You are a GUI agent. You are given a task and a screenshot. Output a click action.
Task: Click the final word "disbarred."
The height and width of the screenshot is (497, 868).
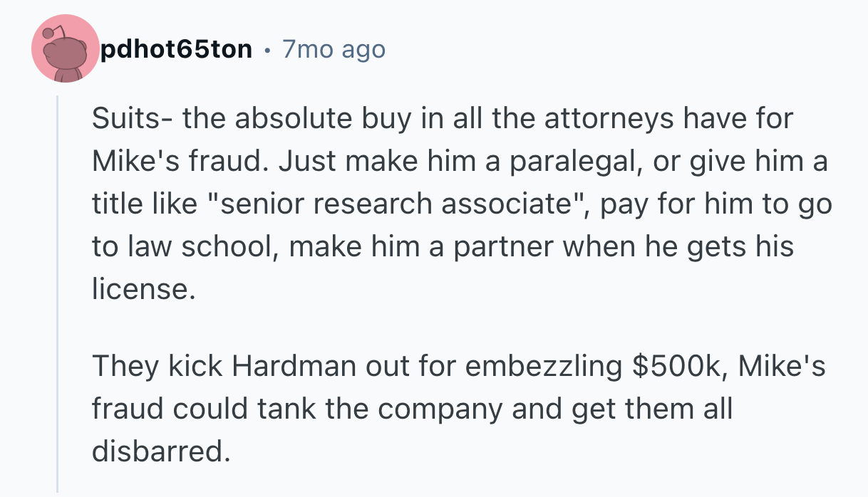tap(162, 451)
